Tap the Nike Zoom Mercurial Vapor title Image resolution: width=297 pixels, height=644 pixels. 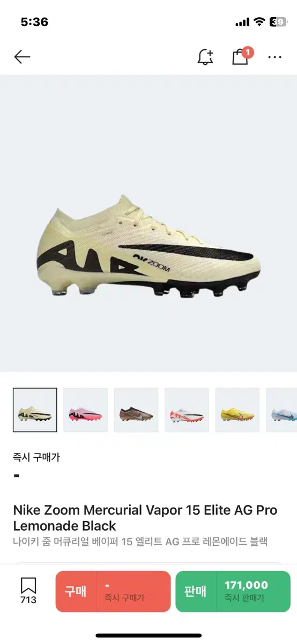point(145,517)
